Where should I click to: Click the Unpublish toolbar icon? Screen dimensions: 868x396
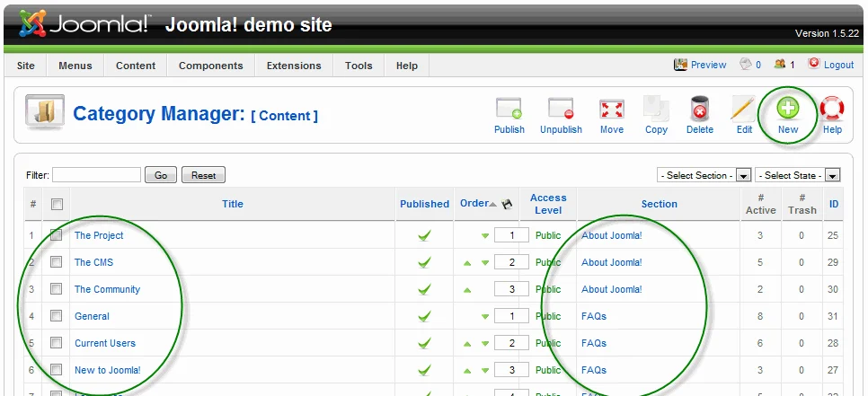coord(561,109)
